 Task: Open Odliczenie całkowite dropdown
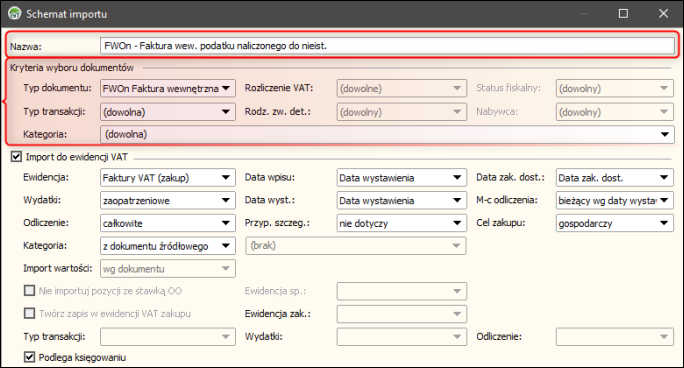click(168, 223)
